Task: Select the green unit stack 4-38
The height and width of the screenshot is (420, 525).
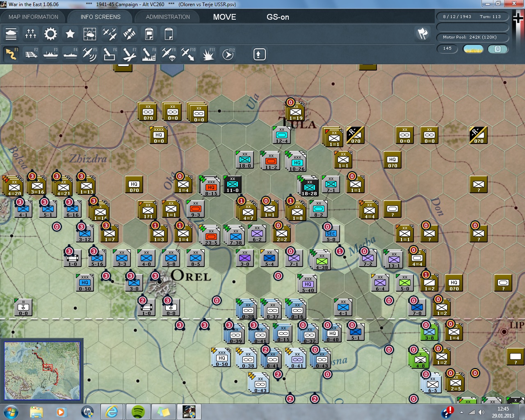Action: pos(322,260)
